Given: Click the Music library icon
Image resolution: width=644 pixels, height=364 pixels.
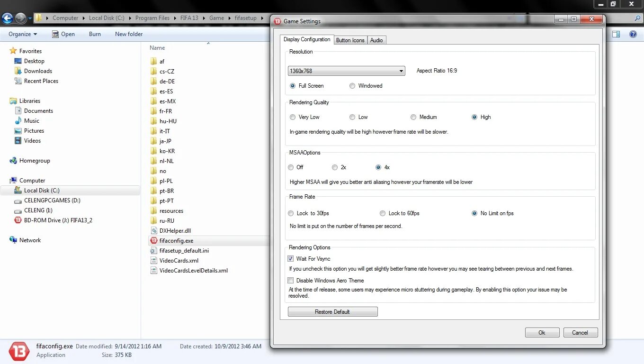Looking at the screenshot, I should 18,121.
